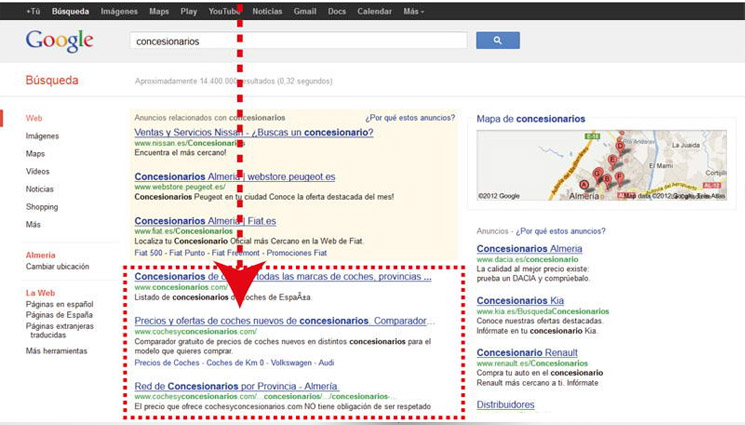The image size is (745, 425).
Task: Open the Más dropdown in top bar
Action: pyautogui.click(x=412, y=11)
